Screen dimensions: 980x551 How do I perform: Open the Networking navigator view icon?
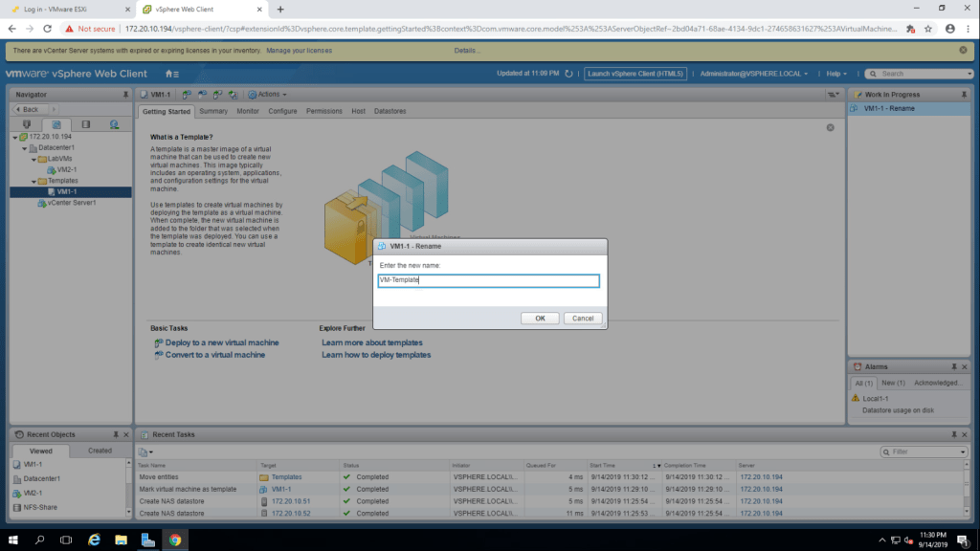(x=114, y=124)
